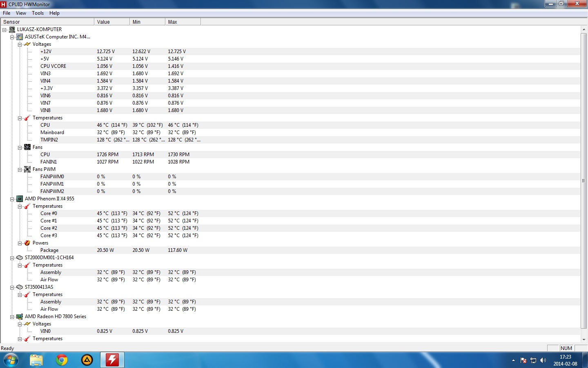This screenshot has height=368, width=588.
Task: Select the +12V voltage row
Action: click(x=290, y=52)
